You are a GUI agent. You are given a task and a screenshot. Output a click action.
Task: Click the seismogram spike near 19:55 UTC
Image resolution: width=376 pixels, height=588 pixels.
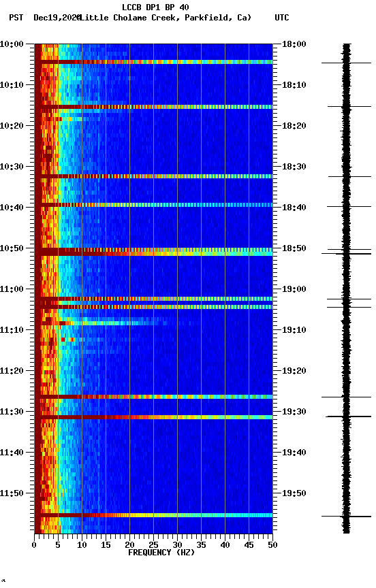(x=346, y=517)
